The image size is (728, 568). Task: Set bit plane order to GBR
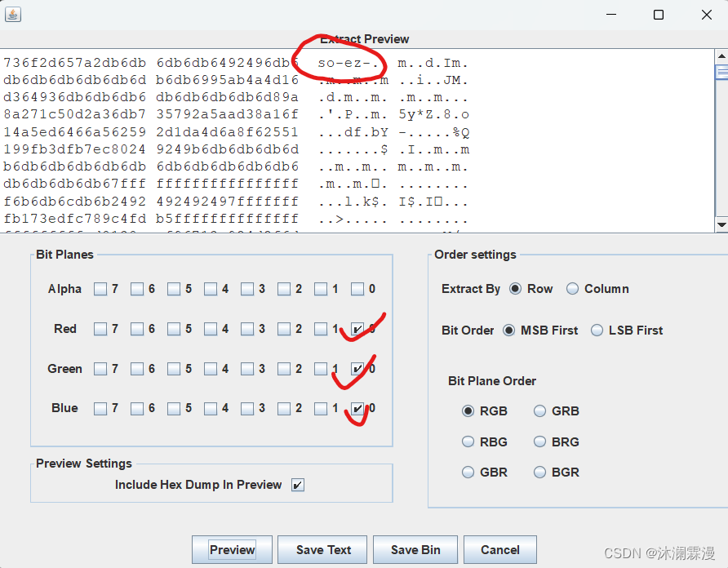[468, 473]
